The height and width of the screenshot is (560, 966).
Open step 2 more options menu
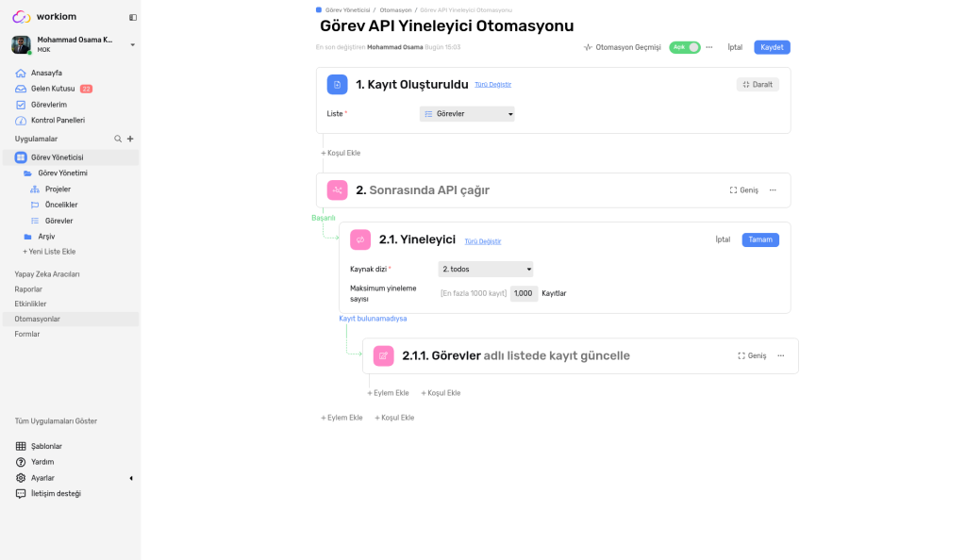773,190
